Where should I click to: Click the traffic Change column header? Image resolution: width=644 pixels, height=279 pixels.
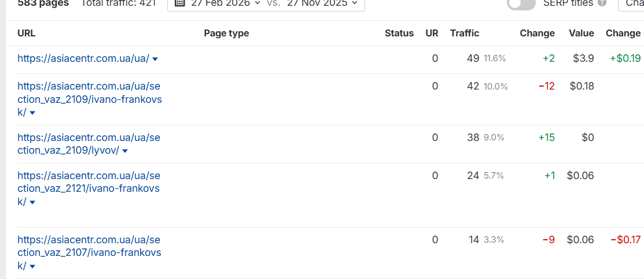coord(537,33)
